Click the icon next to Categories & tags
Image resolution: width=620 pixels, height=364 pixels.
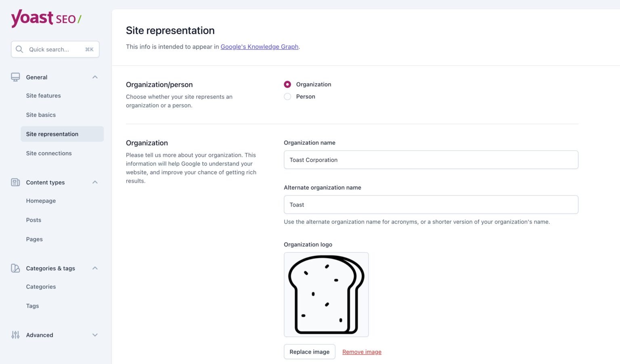tap(15, 268)
